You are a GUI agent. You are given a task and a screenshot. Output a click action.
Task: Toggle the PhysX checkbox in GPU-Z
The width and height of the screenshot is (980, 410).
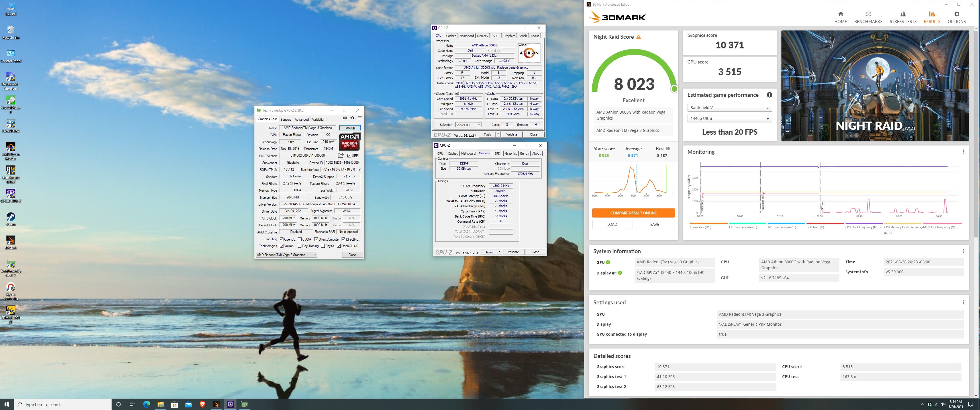coord(323,246)
